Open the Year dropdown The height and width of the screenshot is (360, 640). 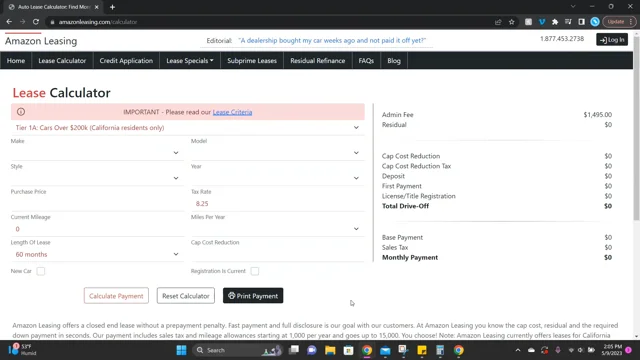point(278,178)
